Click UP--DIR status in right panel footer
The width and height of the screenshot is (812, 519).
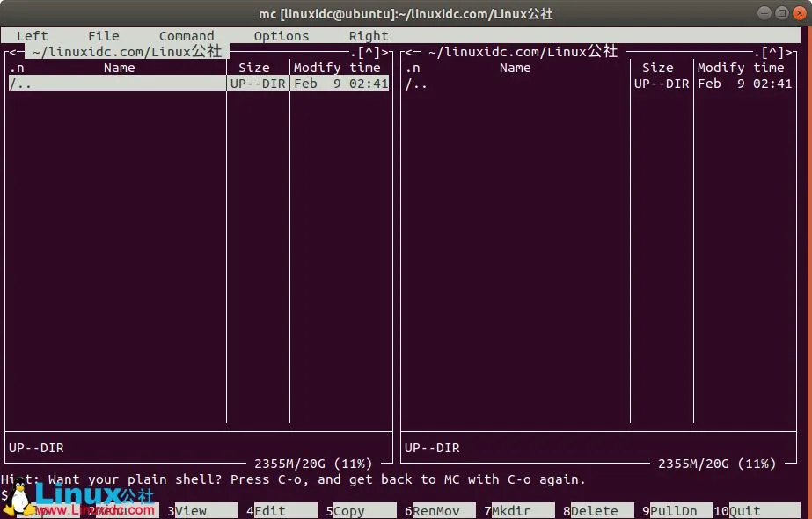click(432, 448)
